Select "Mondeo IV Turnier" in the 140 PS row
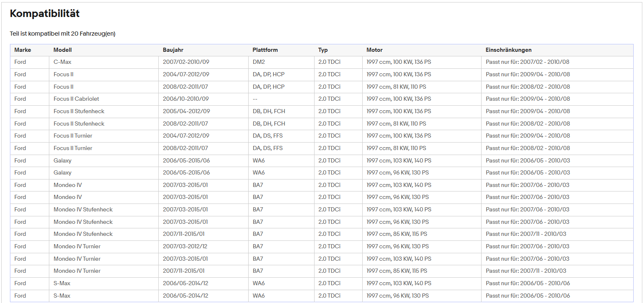This screenshot has width=644, height=303. pos(77,259)
